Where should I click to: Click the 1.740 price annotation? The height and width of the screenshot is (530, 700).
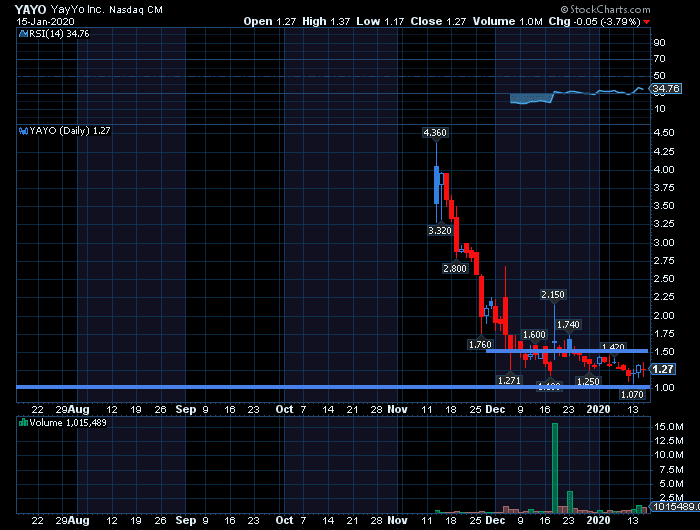(568, 325)
